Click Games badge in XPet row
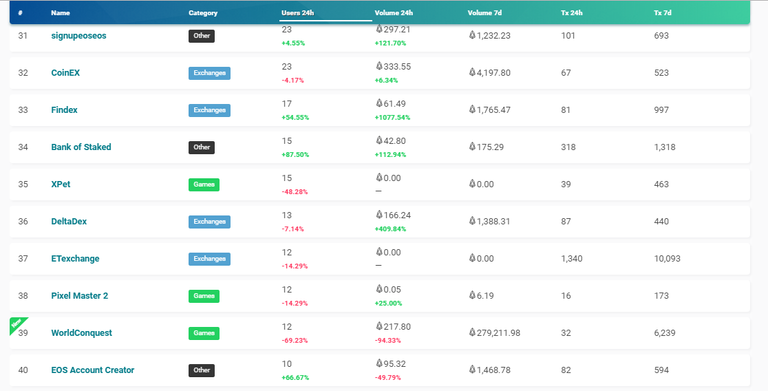The image size is (768, 391). pyautogui.click(x=204, y=185)
